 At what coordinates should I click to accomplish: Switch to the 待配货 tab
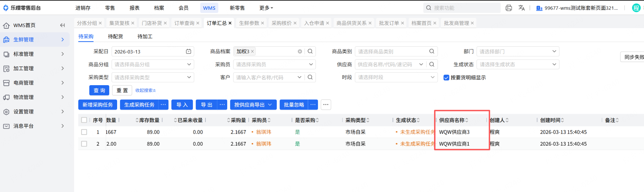[x=115, y=37]
